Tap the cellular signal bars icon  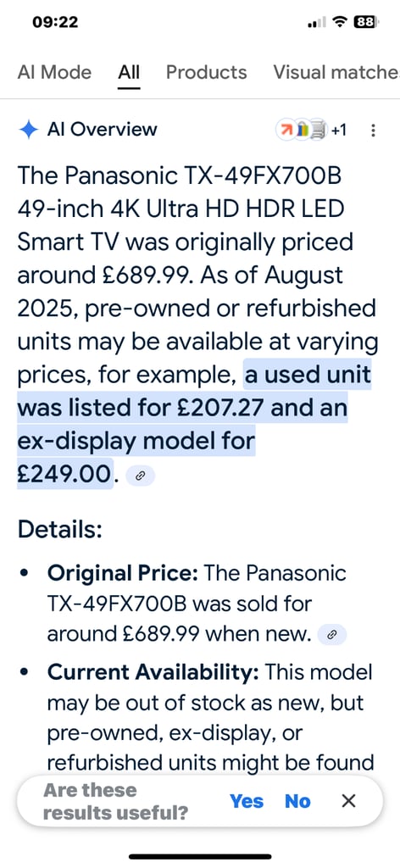[316, 23]
